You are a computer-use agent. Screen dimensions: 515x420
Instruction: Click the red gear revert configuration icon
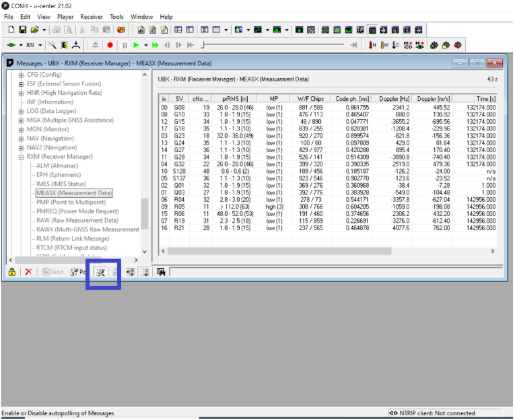(x=458, y=45)
